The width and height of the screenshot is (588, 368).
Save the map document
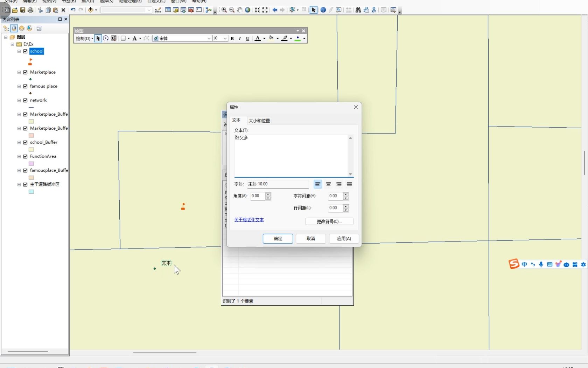[x=23, y=10]
